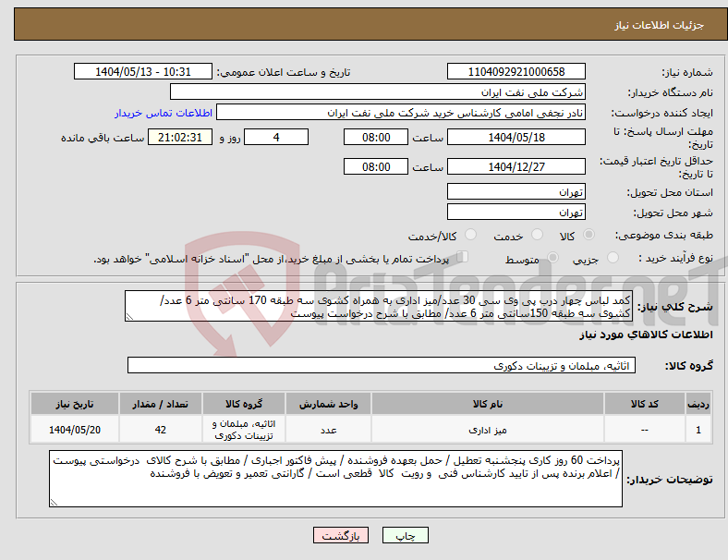Select the متوسط purchase type radio
This screenshot has width=728, height=560.
[x=552, y=257]
